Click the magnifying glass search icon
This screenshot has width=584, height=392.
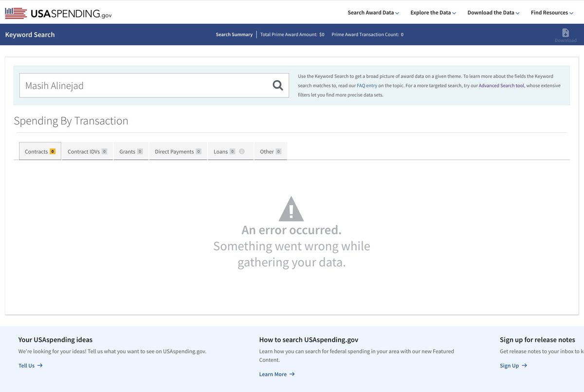[x=278, y=86]
